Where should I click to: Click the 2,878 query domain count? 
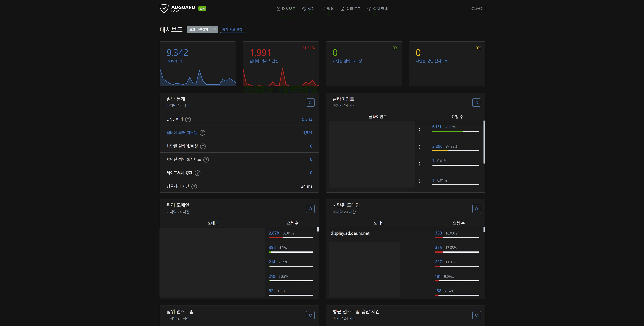[274, 233]
